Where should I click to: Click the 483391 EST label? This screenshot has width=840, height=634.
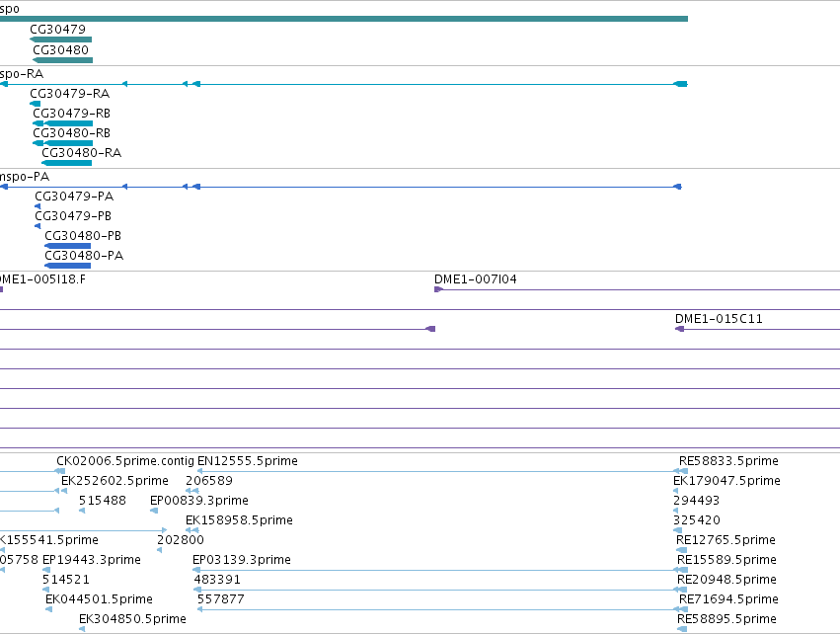tap(217, 580)
